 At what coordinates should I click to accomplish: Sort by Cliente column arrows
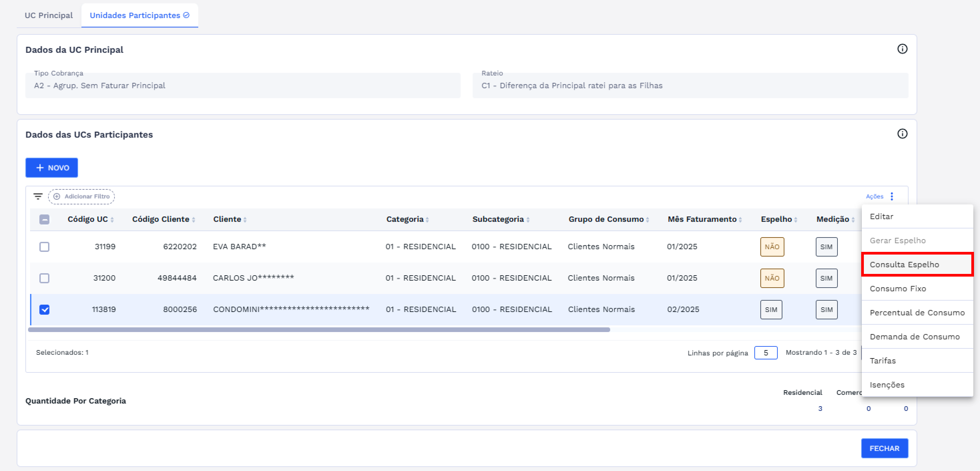(x=245, y=220)
